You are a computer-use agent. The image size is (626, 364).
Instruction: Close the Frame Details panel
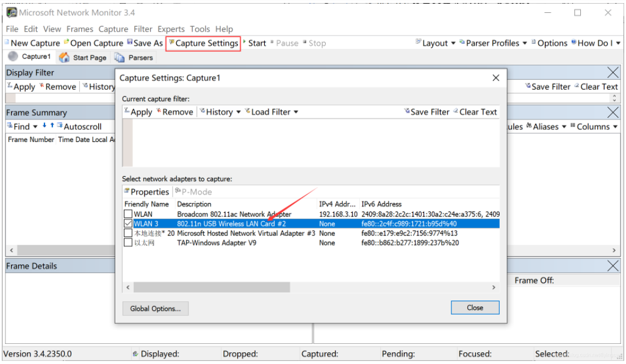613,266
